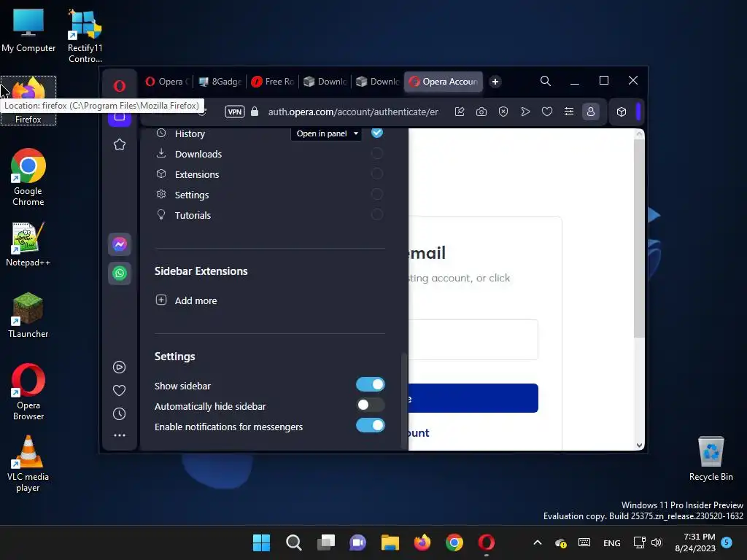Image resolution: width=747 pixels, height=560 pixels.
Task: Open the heart Pinboards icon in sidebar
Action: point(119,391)
